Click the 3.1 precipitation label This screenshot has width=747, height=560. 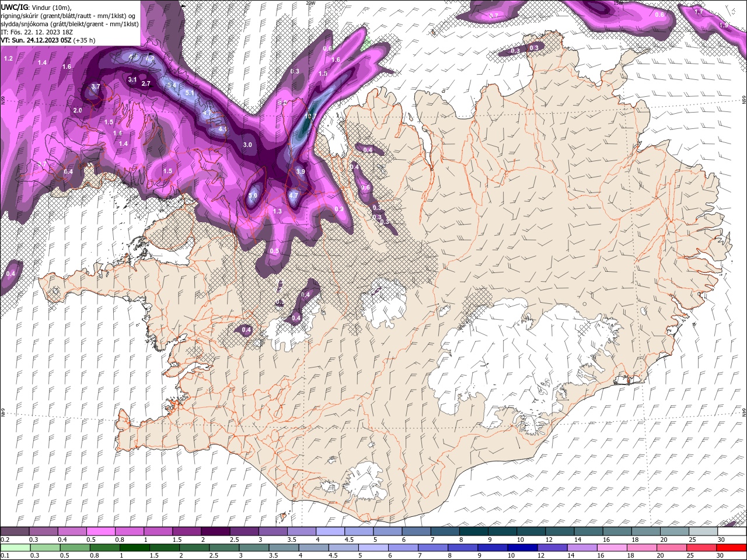(x=132, y=80)
